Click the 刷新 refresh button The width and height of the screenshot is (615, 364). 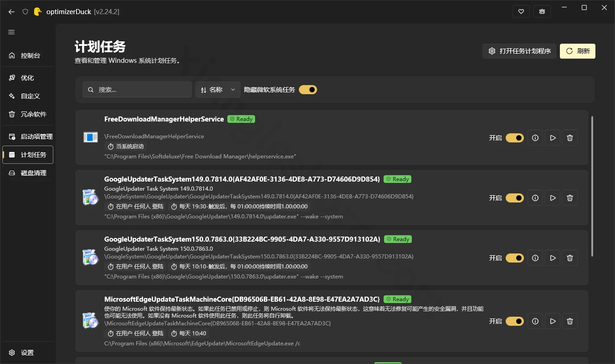[578, 51]
